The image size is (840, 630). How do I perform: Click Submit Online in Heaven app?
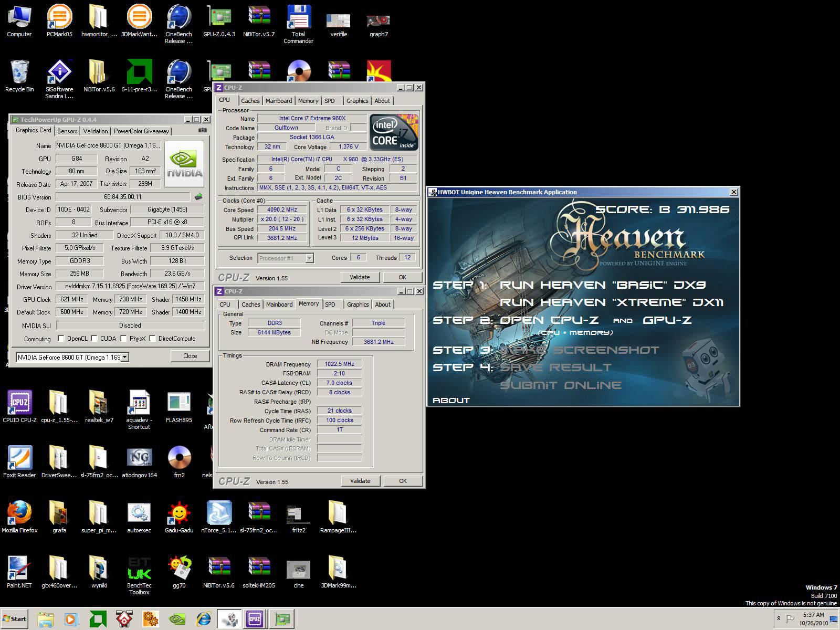point(561,385)
